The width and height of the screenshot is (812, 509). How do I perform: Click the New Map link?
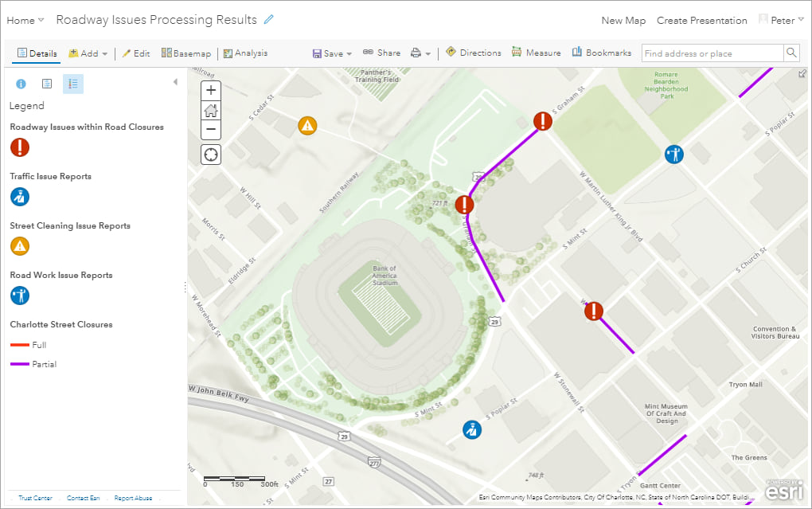point(623,21)
